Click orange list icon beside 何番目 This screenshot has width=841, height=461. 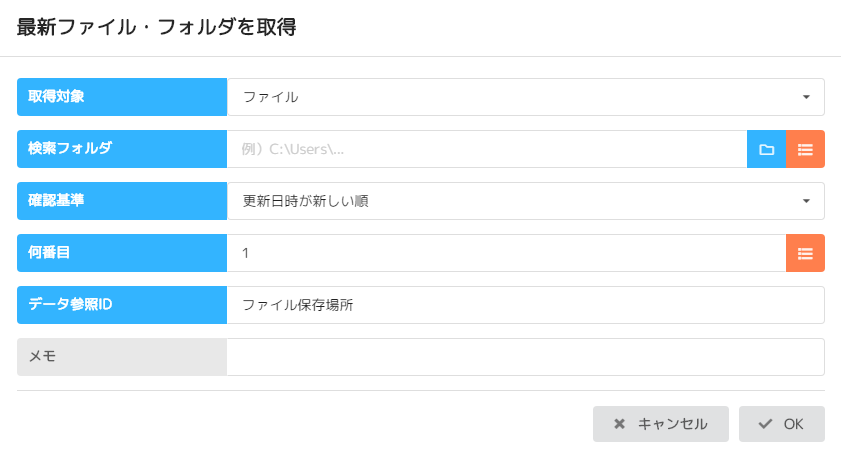(805, 253)
